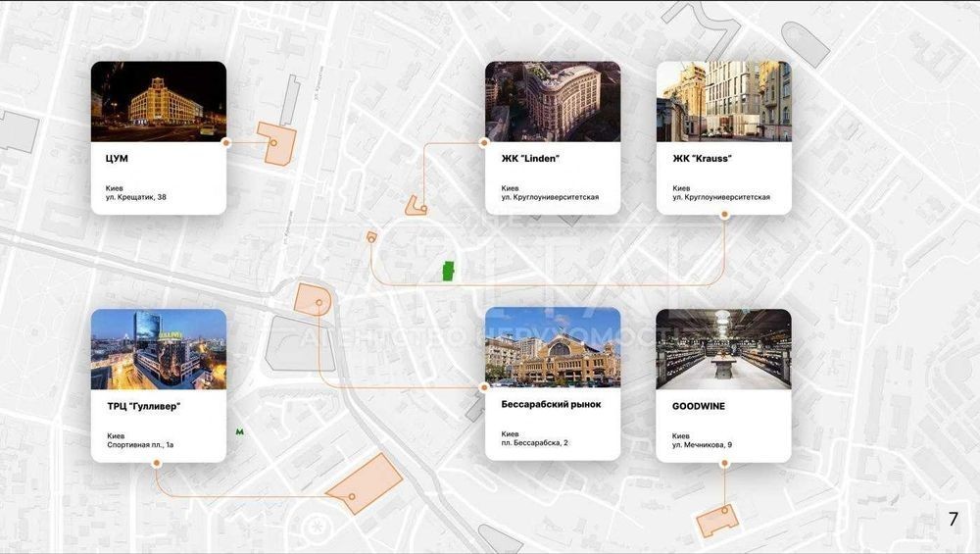Click Krauss's ул. Круглоуниверситетская address

(x=721, y=198)
